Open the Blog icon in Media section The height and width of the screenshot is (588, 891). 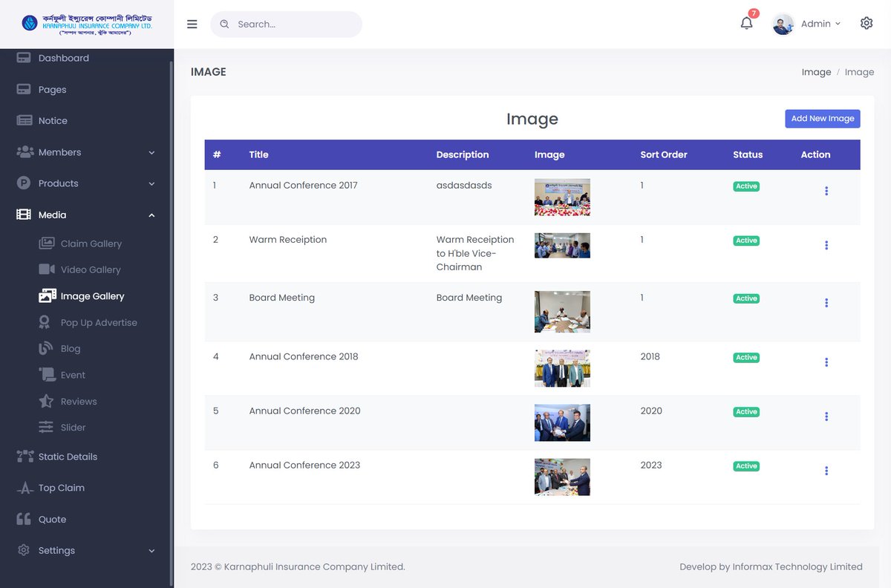pos(47,348)
